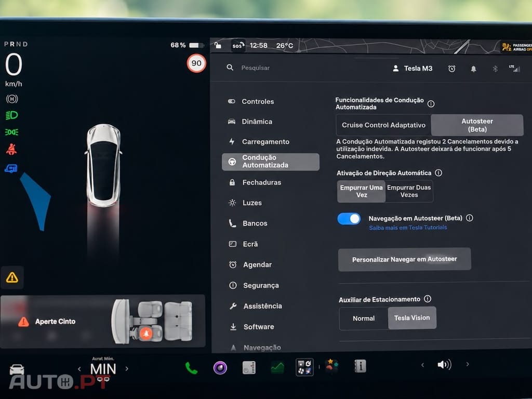
Task: Select Condução Automatizada menu
Action: pos(270,162)
